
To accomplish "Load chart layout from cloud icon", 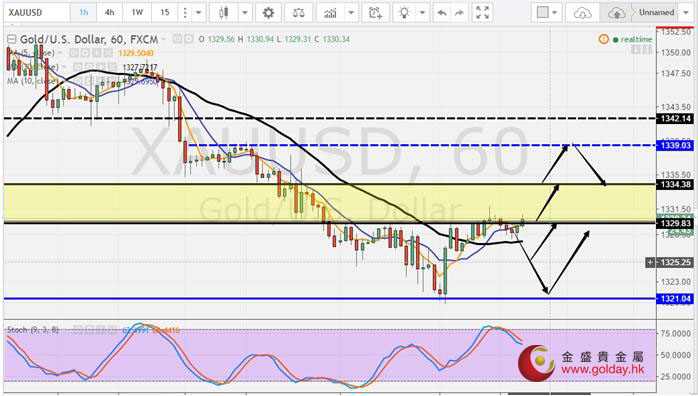I will click(x=582, y=12).
